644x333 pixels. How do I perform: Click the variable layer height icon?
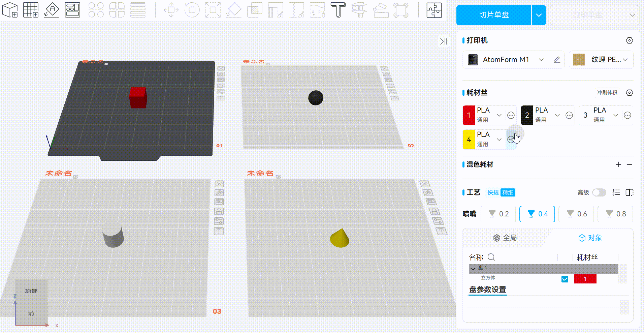(x=138, y=10)
